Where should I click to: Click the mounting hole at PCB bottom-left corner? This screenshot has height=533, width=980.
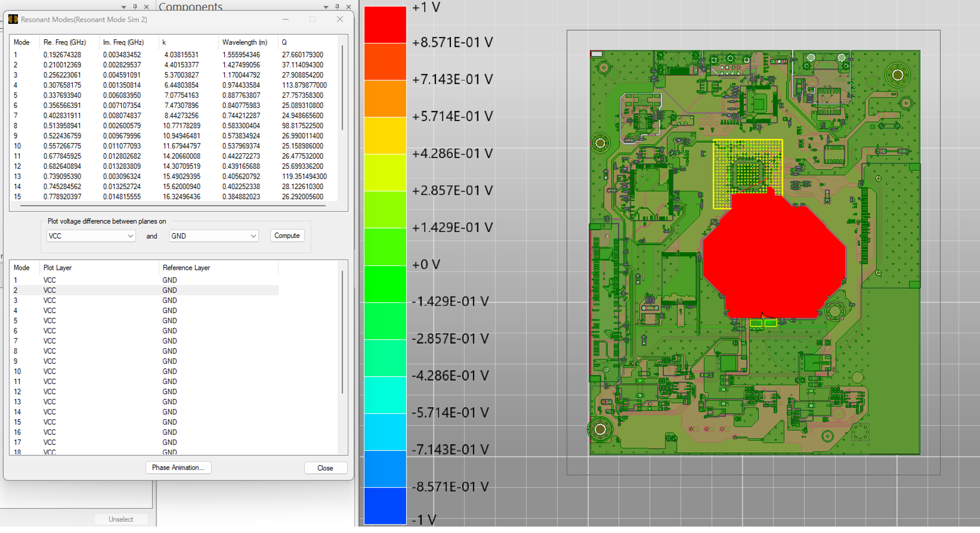[x=600, y=429]
